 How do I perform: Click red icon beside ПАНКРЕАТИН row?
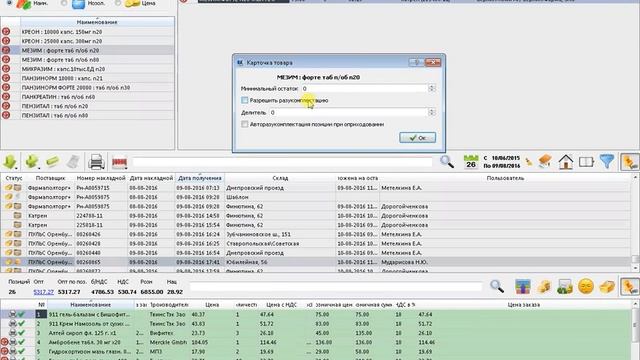point(6,97)
